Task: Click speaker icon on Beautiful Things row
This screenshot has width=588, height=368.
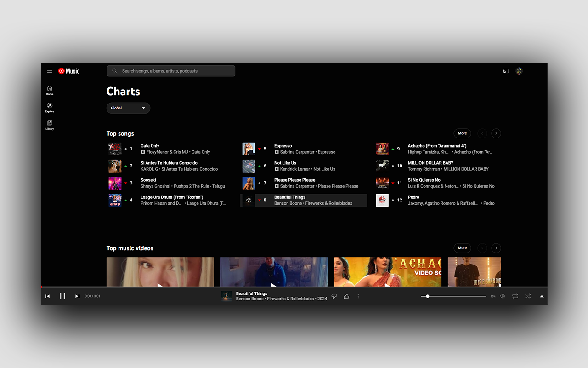Action: click(x=249, y=200)
